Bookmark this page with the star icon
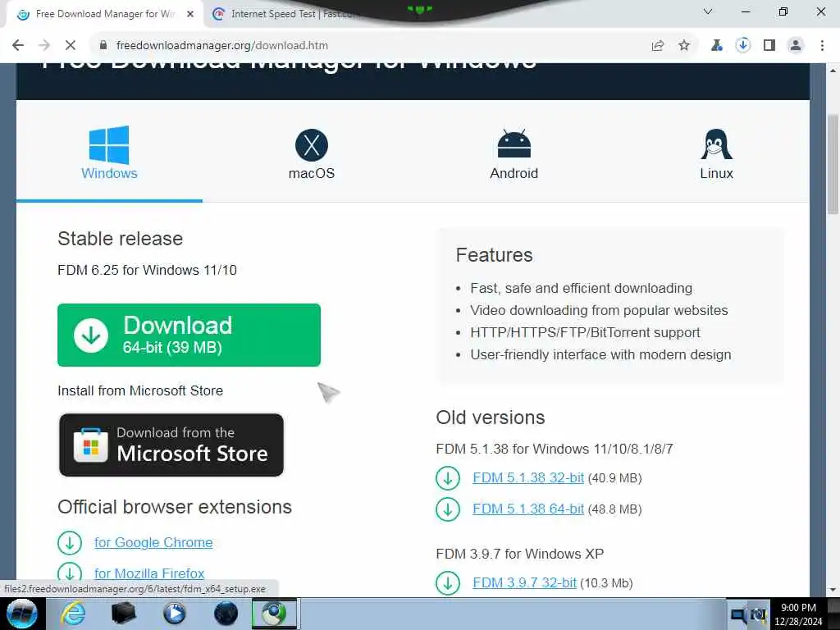The width and height of the screenshot is (840, 630). click(x=684, y=46)
